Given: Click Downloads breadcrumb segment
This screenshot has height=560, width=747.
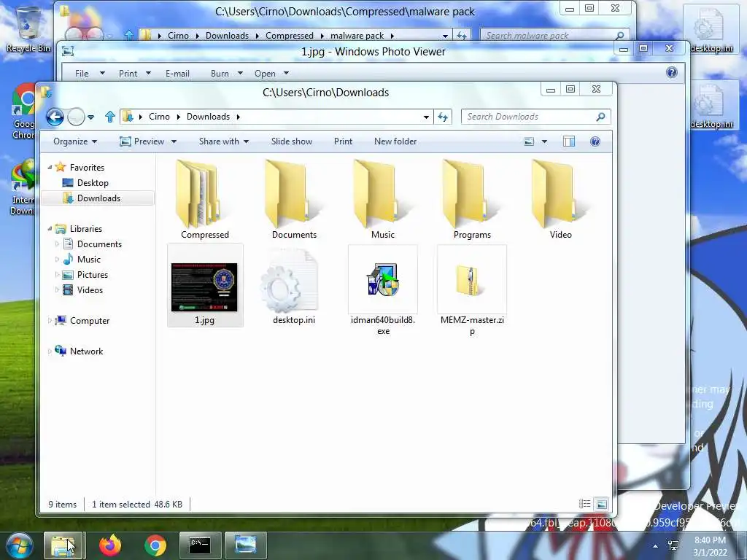Looking at the screenshot, I should point(208,117).
